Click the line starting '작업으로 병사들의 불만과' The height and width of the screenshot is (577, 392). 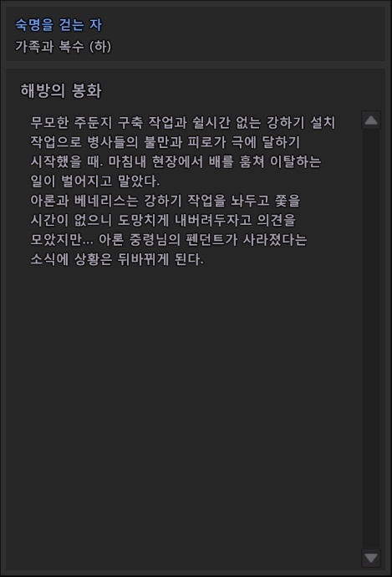click(165, 142)
